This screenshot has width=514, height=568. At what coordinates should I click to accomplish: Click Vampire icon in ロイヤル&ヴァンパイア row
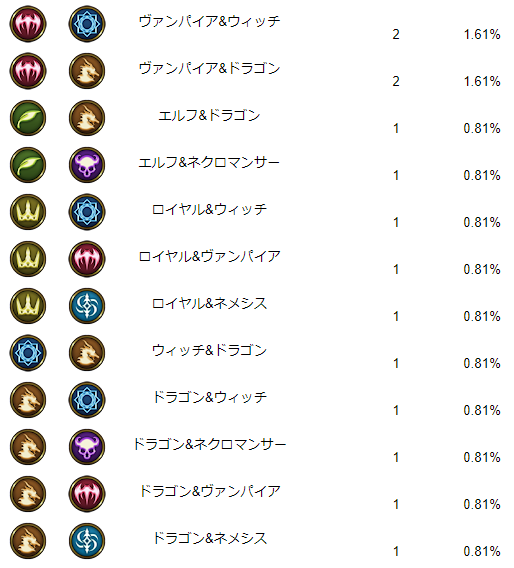pos(87,259)
